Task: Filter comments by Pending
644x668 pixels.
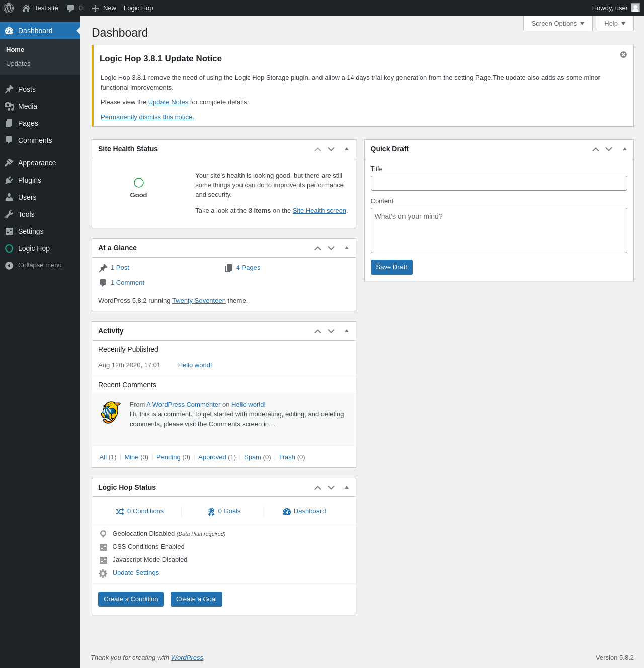Action: click(x=169, y=457)
